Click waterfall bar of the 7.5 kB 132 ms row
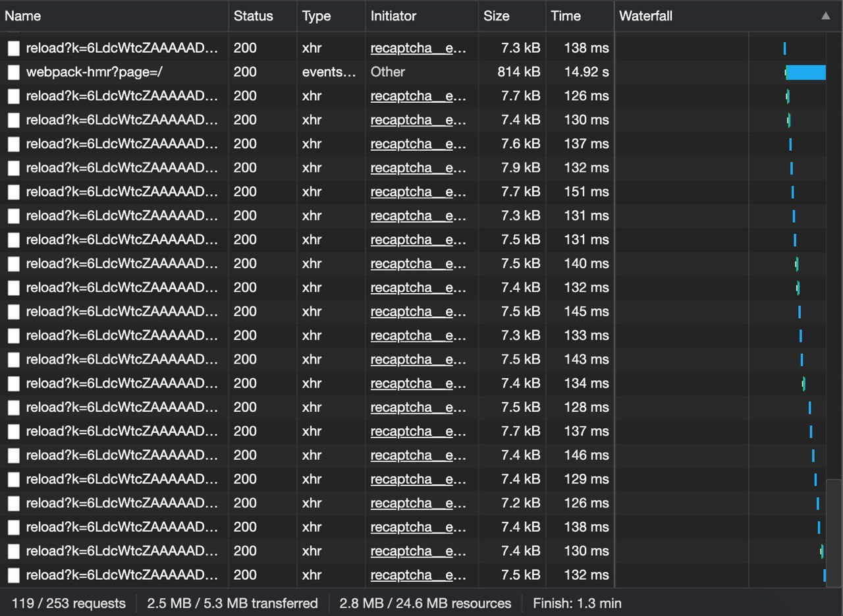Image resolution: width=843 pixels, height=616 pixels. point(825,575)
